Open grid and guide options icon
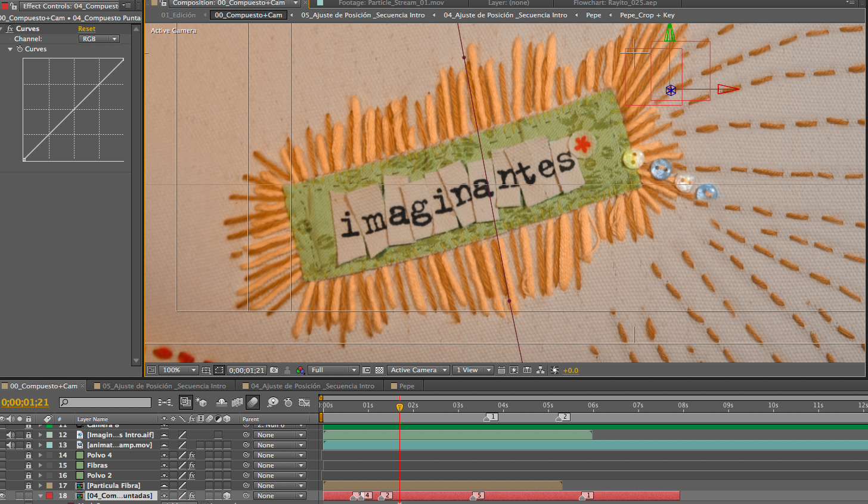 pyautogui.click(x=206, y=370)
